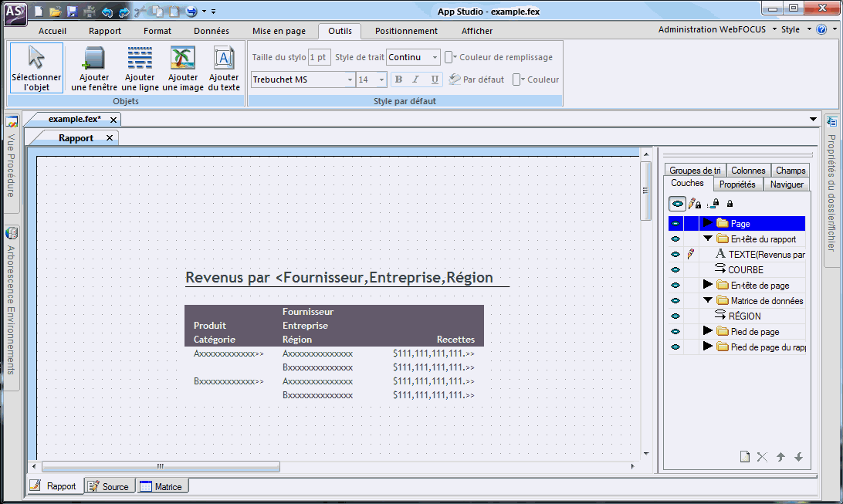Hide the Page layer via eye icon
Screen dimensions: 843x504
click(x=675, y=224)
